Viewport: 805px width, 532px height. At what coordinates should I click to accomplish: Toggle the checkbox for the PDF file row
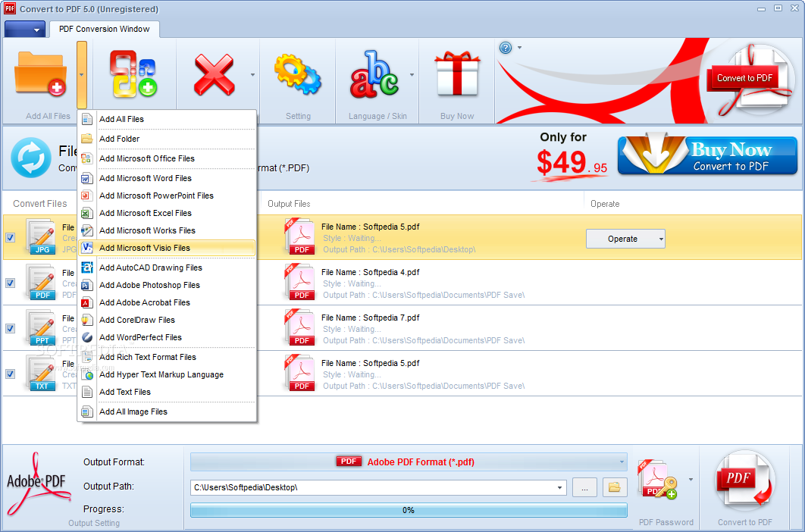tap(11, 283)
